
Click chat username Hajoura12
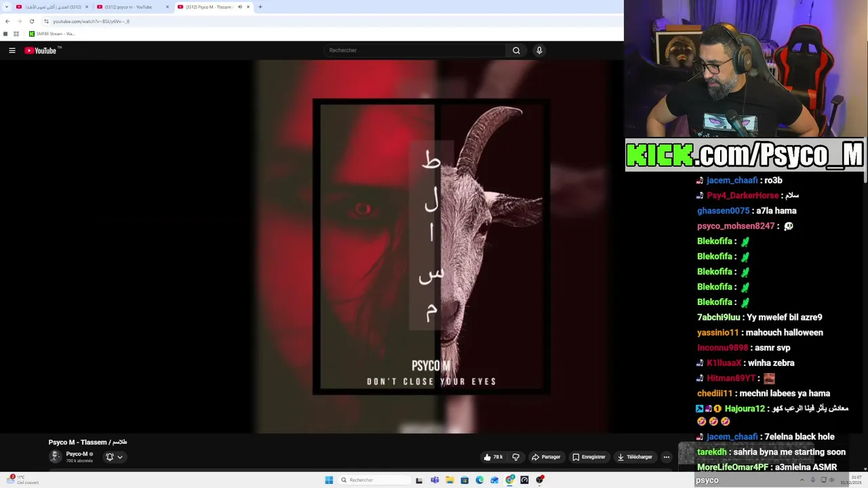(745, 409)
